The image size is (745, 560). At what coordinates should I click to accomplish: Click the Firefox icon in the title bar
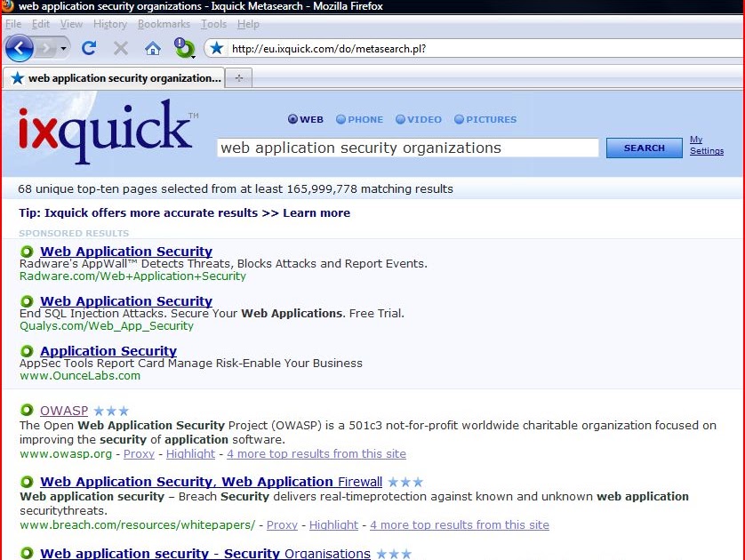pos(8,5)
